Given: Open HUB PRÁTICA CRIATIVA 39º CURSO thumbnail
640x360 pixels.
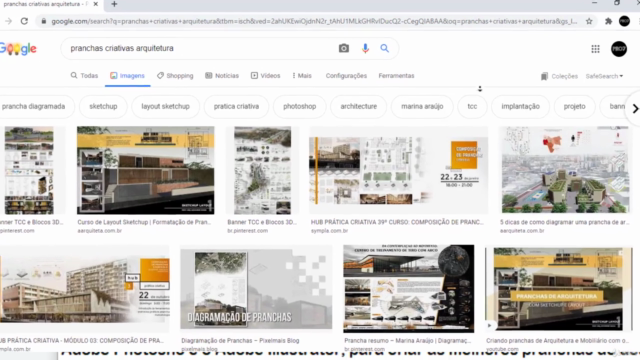Looking at the screenshot, I should [398, 170].
